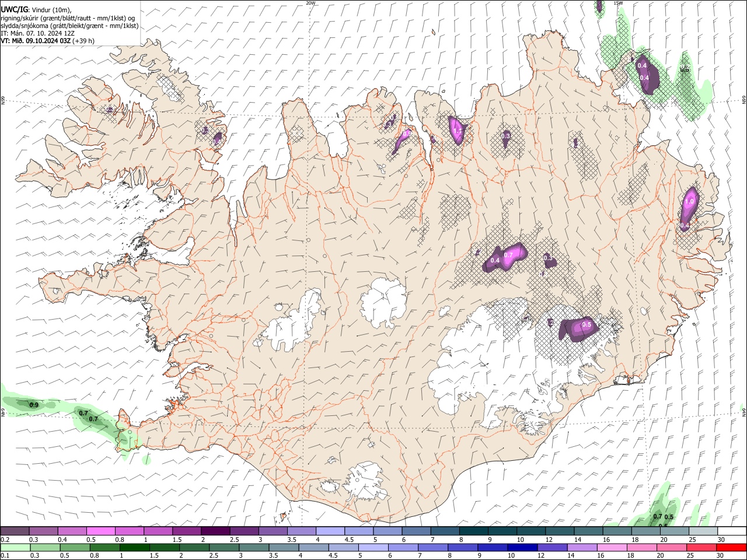Select the grey-green swatch labeled 3 in lower legend

point(254,547)
